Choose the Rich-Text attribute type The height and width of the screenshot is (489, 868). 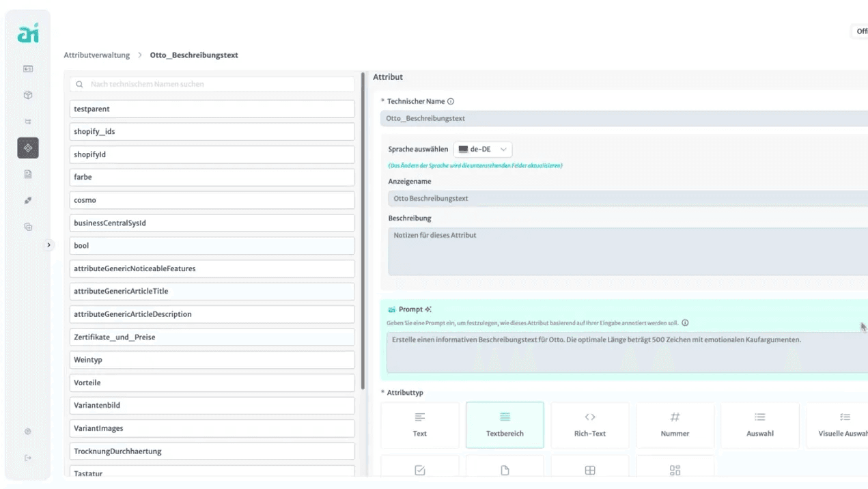589,425
